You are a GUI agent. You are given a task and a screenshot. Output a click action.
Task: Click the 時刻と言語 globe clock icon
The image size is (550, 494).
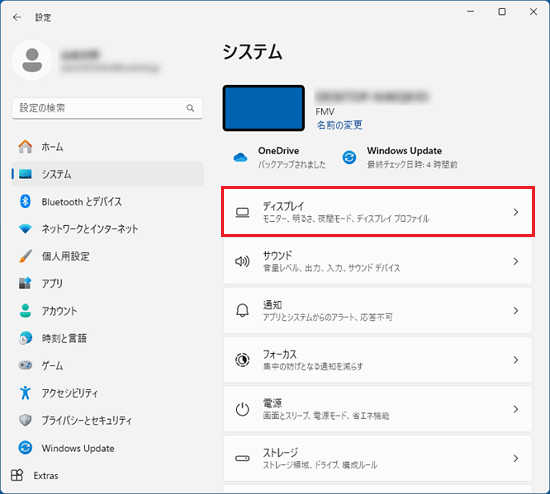[25, 338]
